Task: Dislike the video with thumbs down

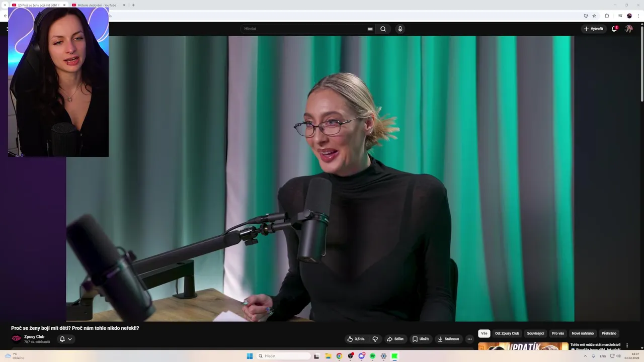Action: pyautogui.click(x=375, y=339)
